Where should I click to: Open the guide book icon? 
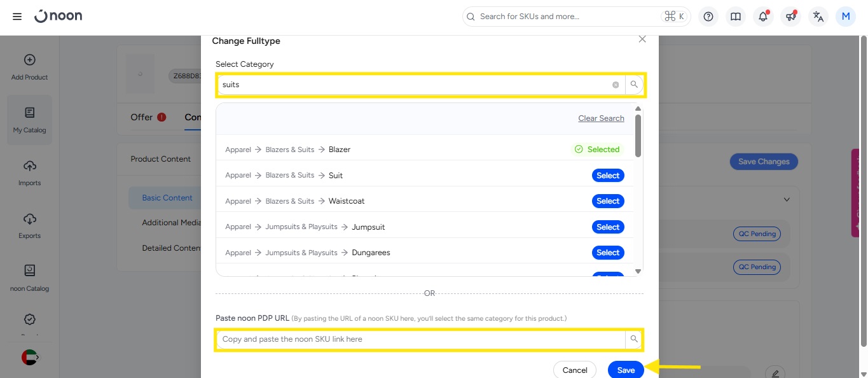736,17
